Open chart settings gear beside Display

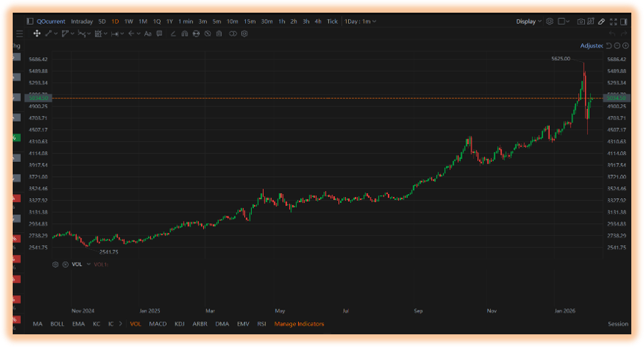pos(550,22)
